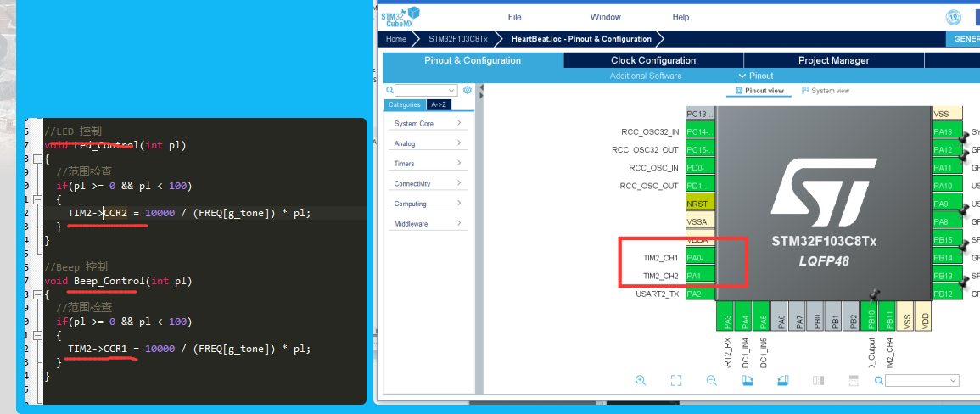Click the RCC_OSC_IN pin label

click(653, 168)
